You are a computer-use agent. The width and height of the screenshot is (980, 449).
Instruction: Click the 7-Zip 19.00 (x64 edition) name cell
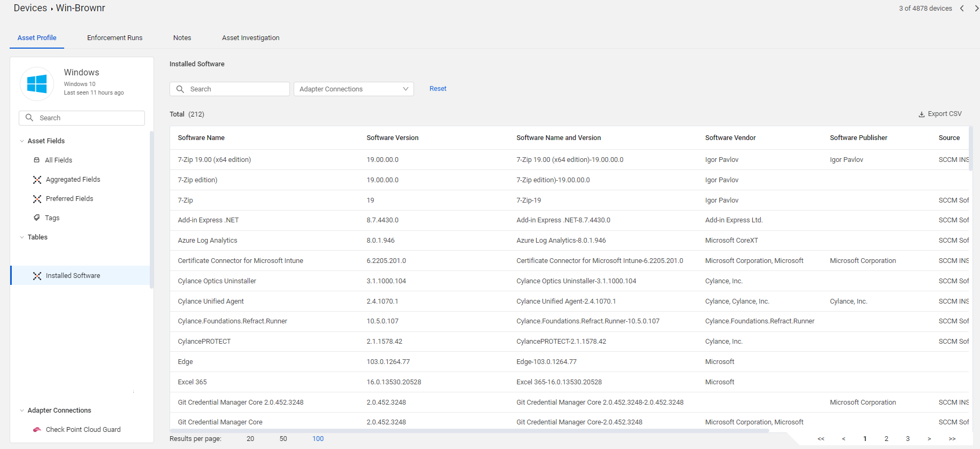coord(215,160)
